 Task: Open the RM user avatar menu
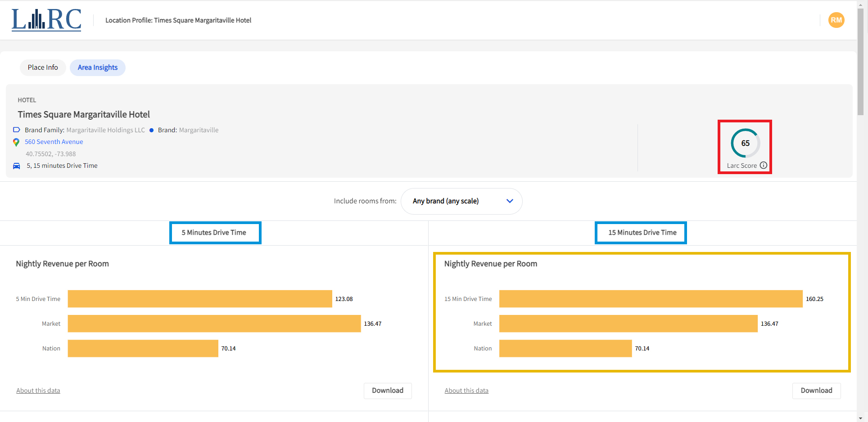(836, 20)
